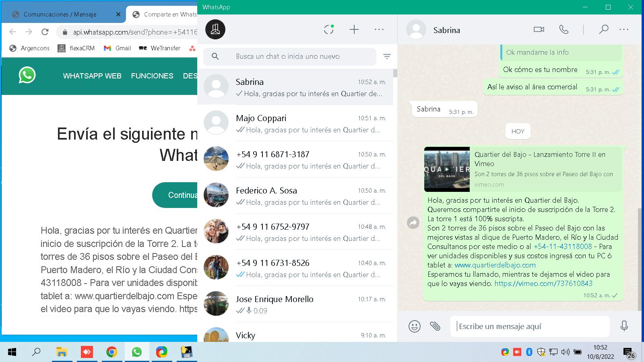The image size is (644, 362).
Task: Forward the Quartier message with arrow icon
Action: pos(413,222)
